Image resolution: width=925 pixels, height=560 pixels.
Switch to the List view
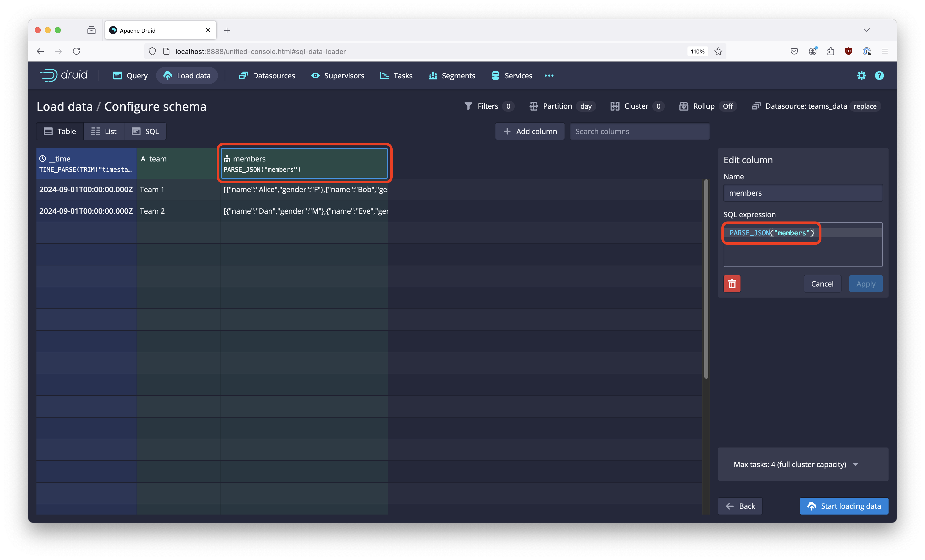[104, 131]
